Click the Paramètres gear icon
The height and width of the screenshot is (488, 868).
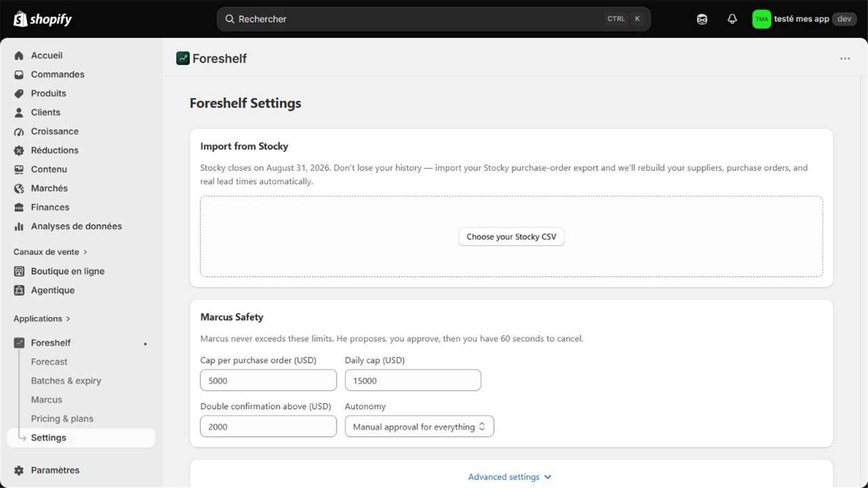[x=19, y=470]
